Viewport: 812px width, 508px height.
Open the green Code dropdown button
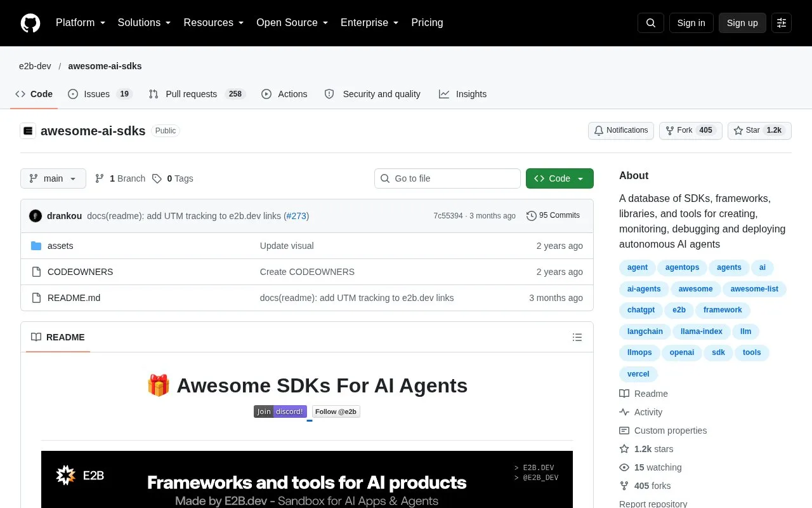(x=560, y=178)
